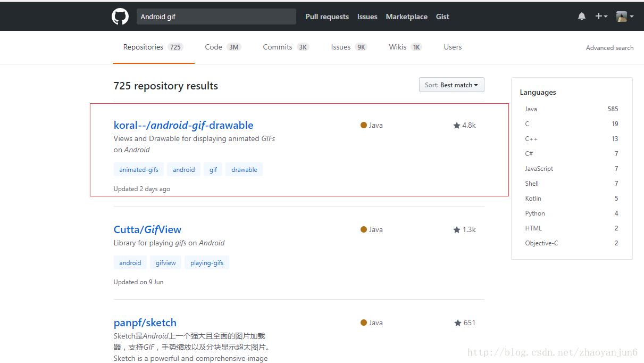Viewport: 644px width, 363px height.
Task: Open Pull requests in the header
Action: pos(327,16)
